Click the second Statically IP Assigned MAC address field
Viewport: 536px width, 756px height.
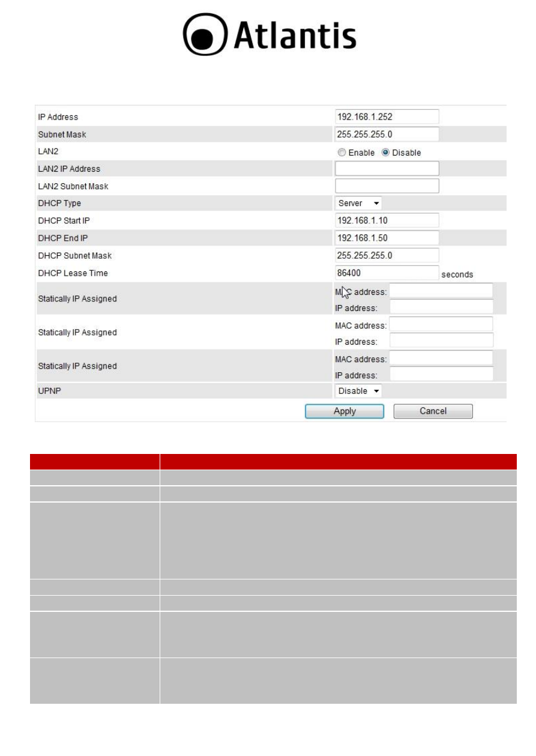pos(441,324)
